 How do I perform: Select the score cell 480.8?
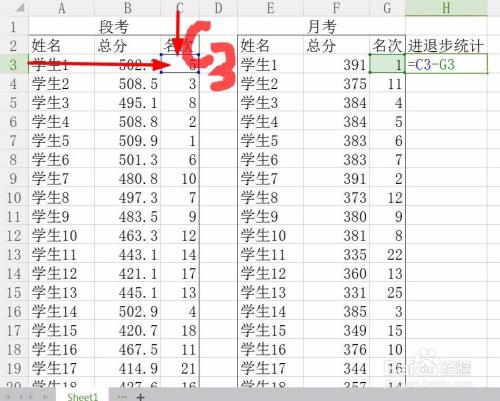point(127,178)
